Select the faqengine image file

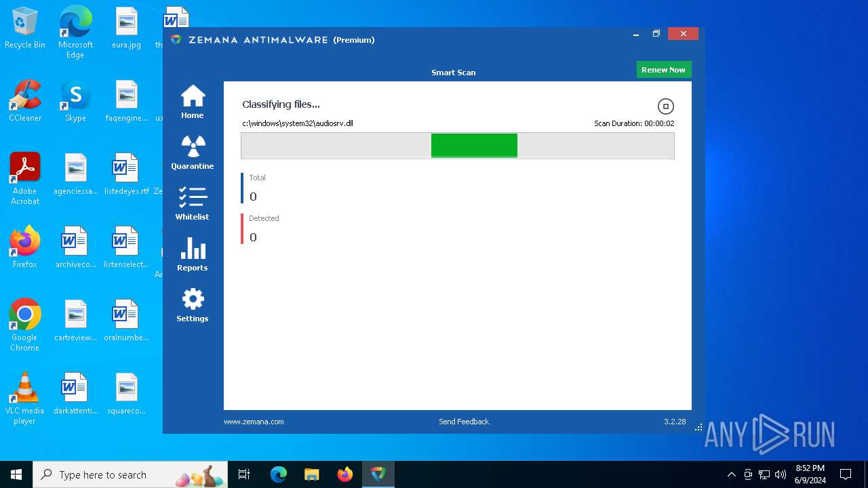[127, 102]
